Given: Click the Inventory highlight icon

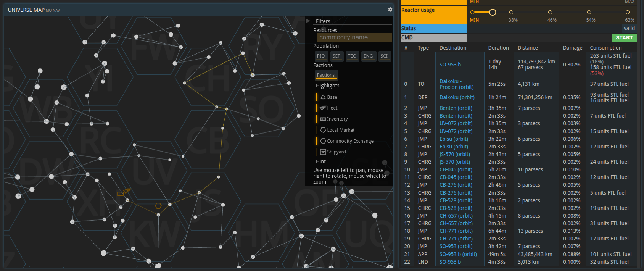Looking at the screenshot, I should (323, 119).
